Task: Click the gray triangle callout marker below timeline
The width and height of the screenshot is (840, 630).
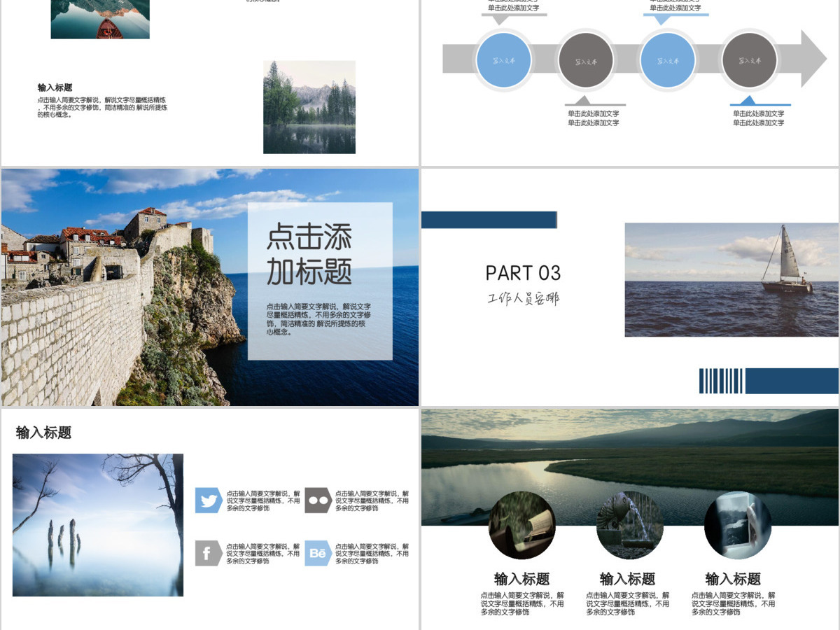Action: coord(581,100)
